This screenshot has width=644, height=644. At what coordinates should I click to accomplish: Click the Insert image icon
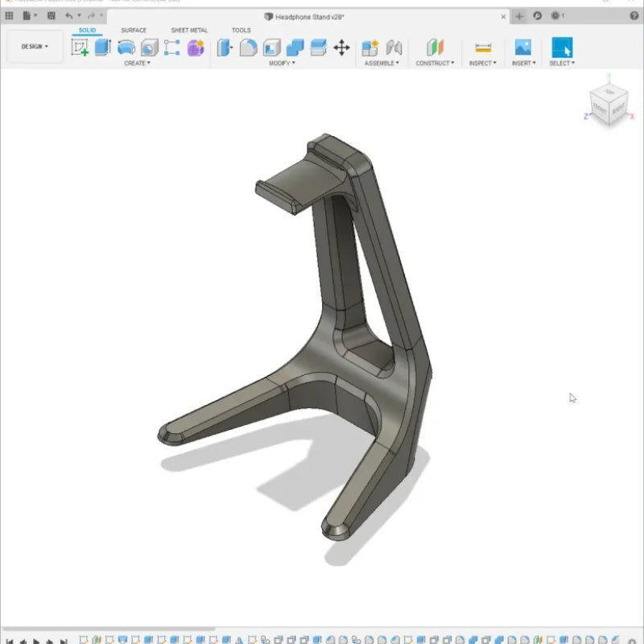523,47
